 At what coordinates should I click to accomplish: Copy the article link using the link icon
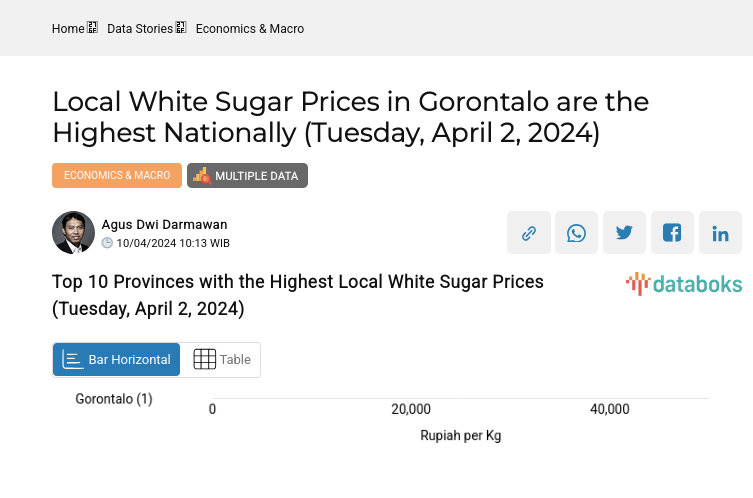pos(529,233)
